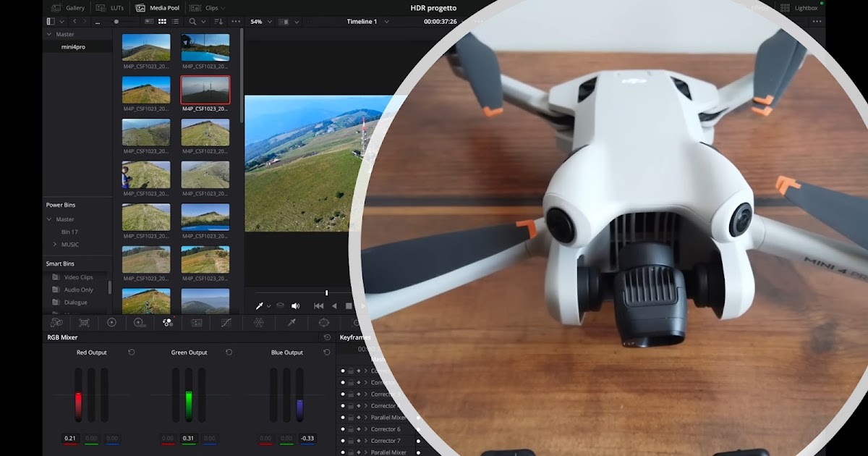
Task: Open the Gallery panel
Action: [67, 8]
